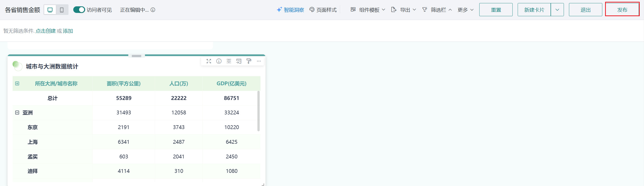Screen dimensions: 644x186
Task: Click the 点击创建 filter link
Action: point(45,31)
